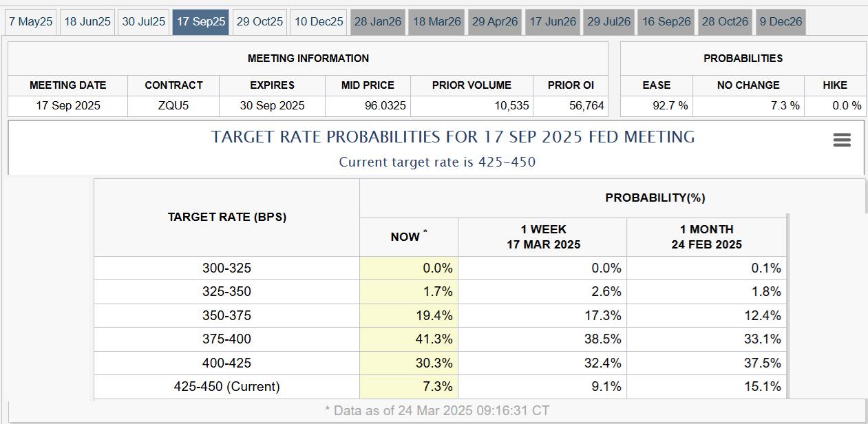The height and width of the screenshot is (424, 868).
Task: Select the 375-400 target rate row label
Action: (x=226, y=339)
